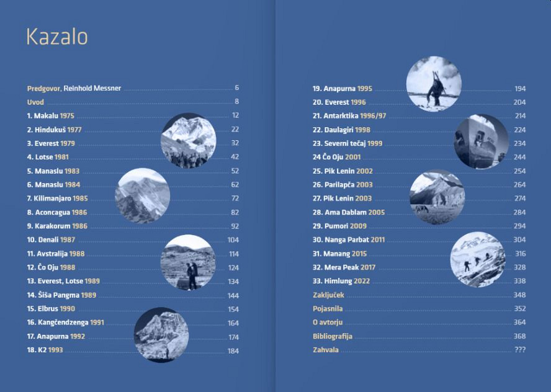This screenshot has width=551, height=392.
Task: Click the circular peak image near Anapurna 1992
Action: tap(161, 335)
